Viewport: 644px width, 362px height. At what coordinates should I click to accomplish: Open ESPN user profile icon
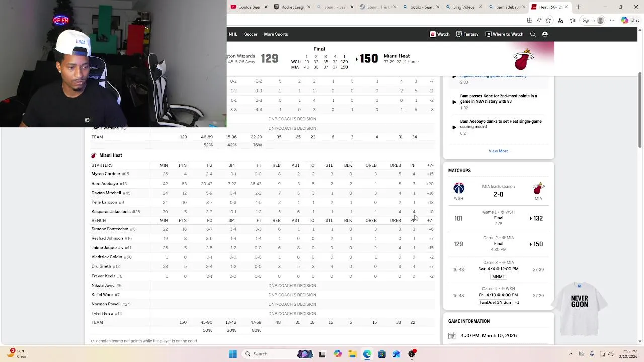coord(545,34)
